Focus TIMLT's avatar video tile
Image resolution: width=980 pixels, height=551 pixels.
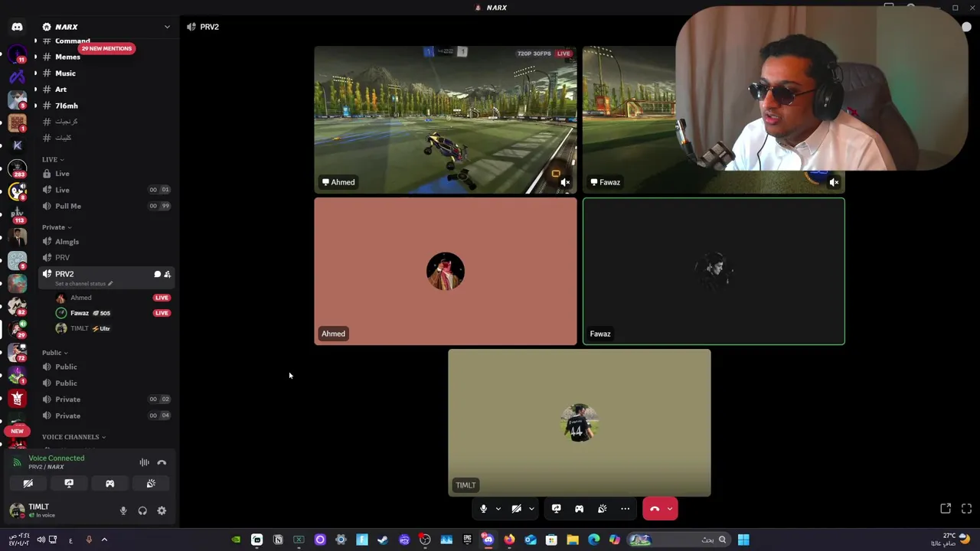[579, 423]
